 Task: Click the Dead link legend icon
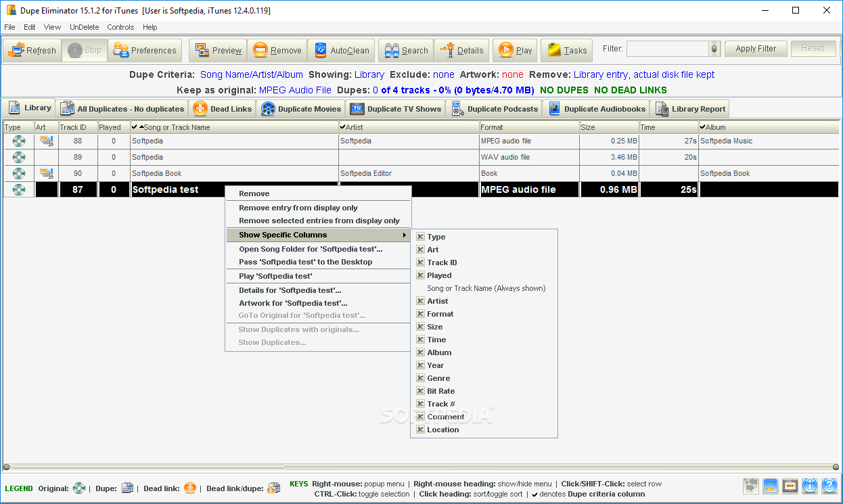(x=190, y=488)
